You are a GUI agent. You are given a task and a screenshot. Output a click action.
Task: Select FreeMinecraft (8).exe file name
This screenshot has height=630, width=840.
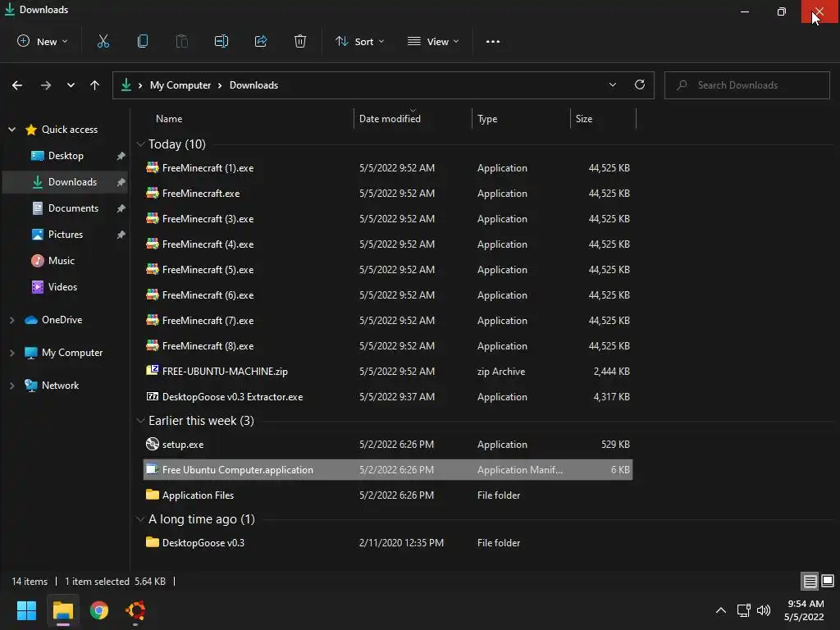[208, 346]
